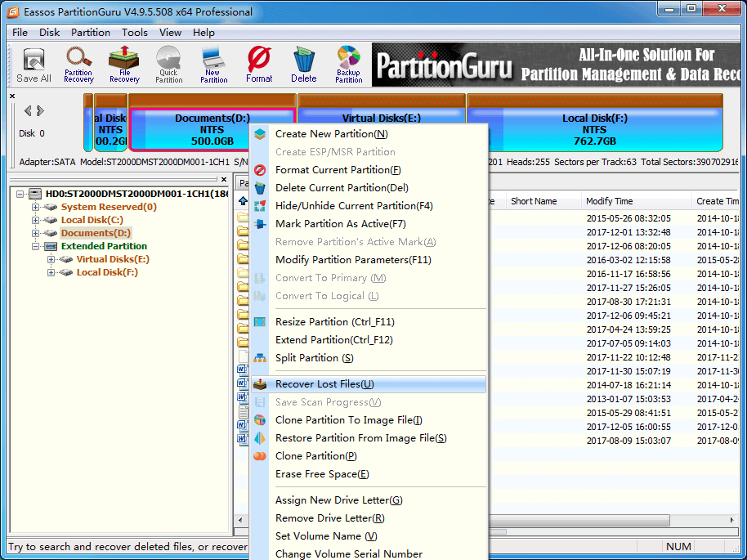Click the Save All toolbar icon
Image resolution: width=747 pixels, height=560 pixels.
point(34,65)
